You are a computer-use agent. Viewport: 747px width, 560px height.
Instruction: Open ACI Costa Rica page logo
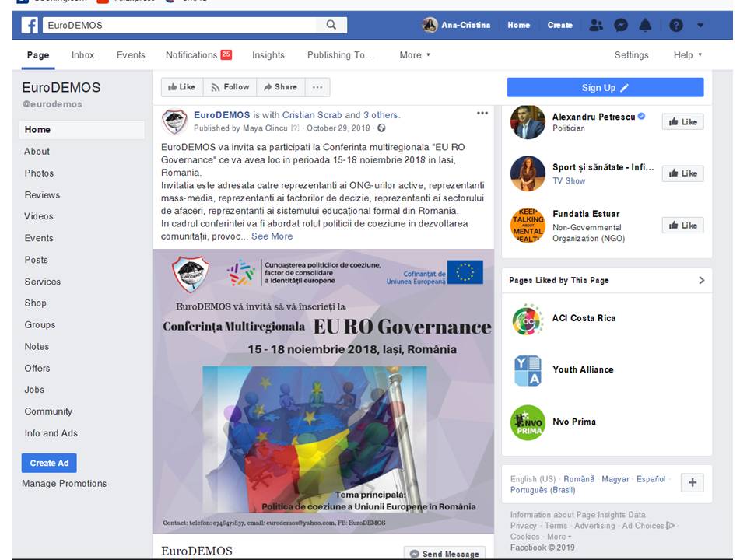click(x=528, y=320)
